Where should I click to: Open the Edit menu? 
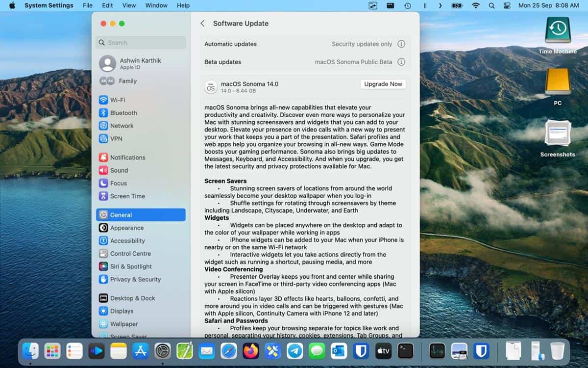(x=107, y=5)
